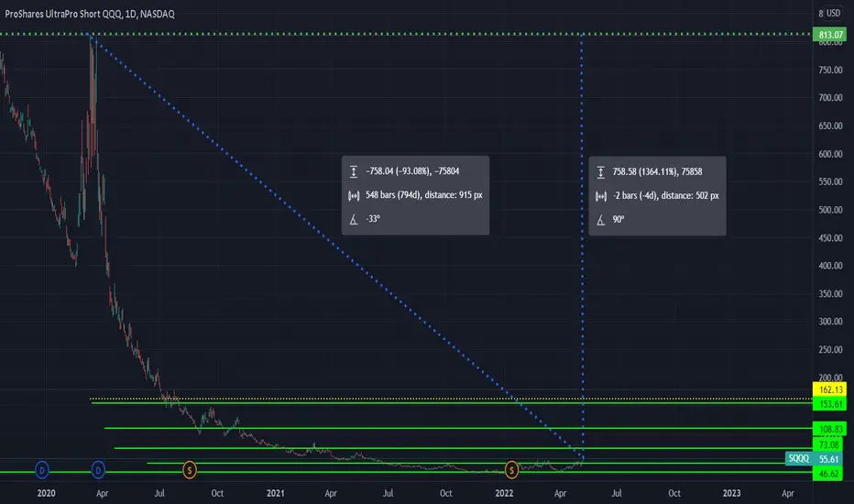The image size is (854, 504).
Task: Select the solid green horizontal line at 73.08
Action: pos(463,448)
